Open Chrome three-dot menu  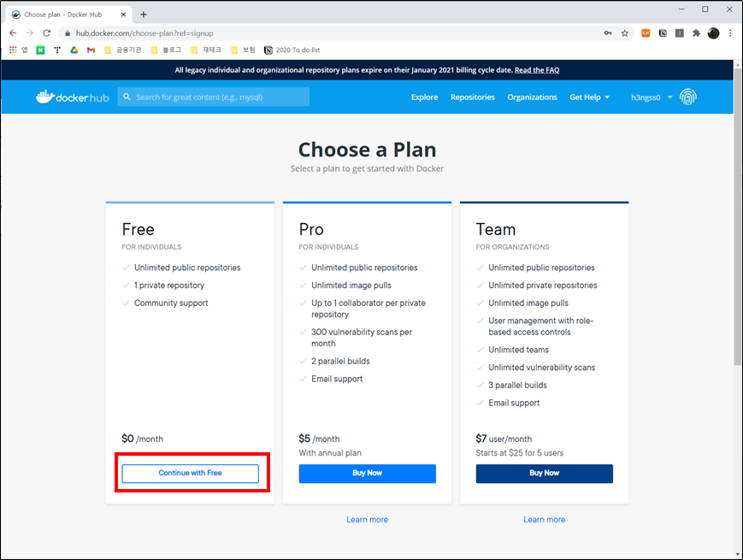click(x=730, y=33)
